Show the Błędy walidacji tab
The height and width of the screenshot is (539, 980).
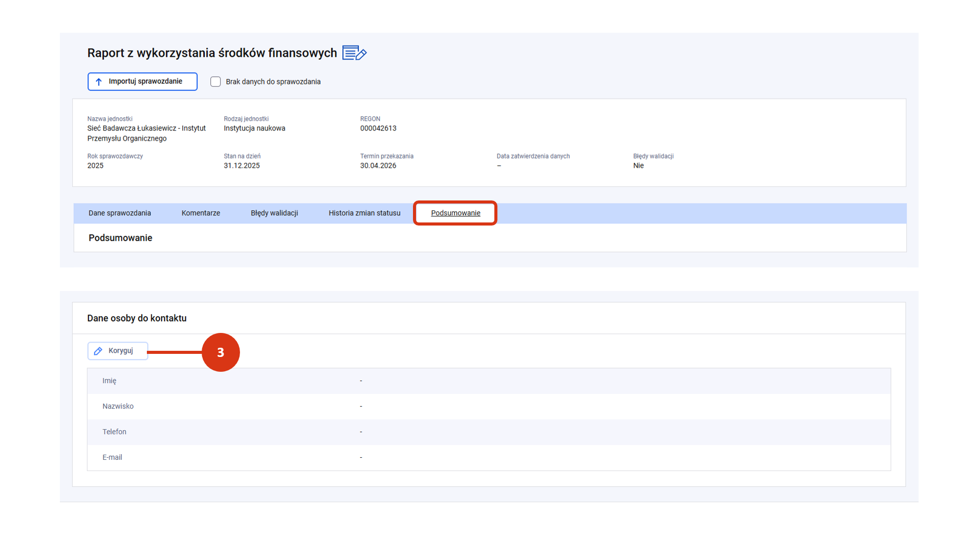pos(274,213)
